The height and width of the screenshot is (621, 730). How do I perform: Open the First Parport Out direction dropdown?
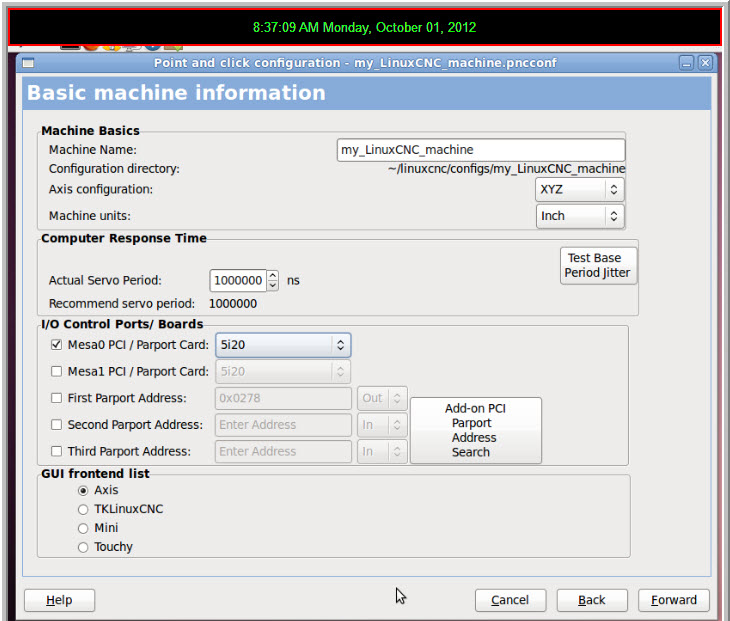pyautogui.click(x=382, y=398)
